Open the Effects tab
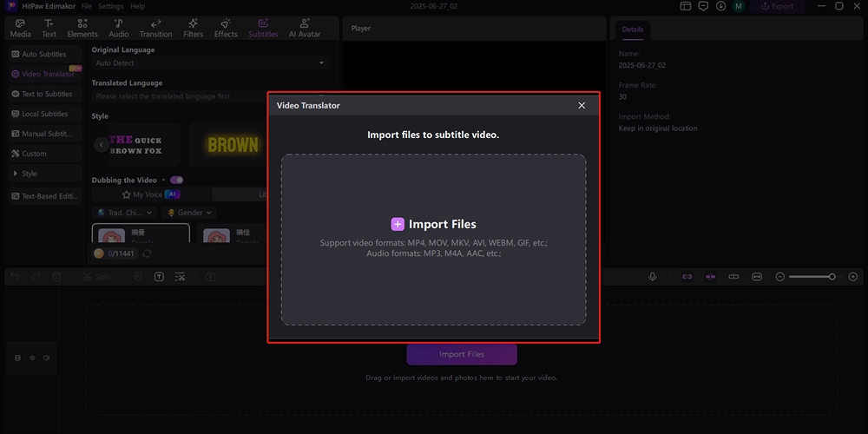Screen dimensions: 868x434 point(226,29)
